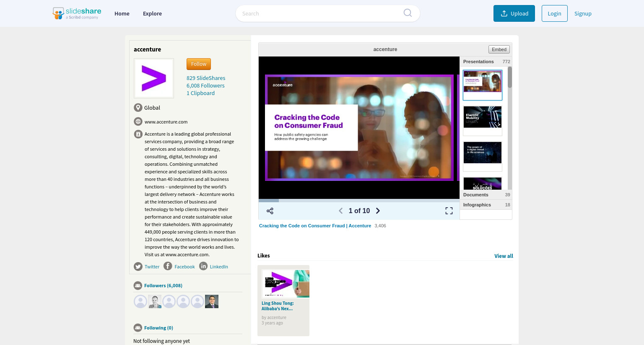Switch to Presentations tab
The height and width of the screenshot is (345, 644).
[486, 62]
